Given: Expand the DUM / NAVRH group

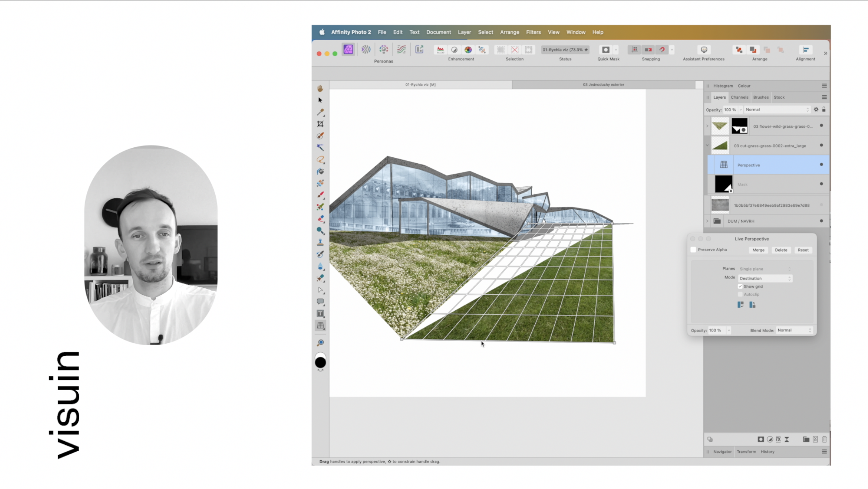Looking at the screenshot, I should coord(707,221).
